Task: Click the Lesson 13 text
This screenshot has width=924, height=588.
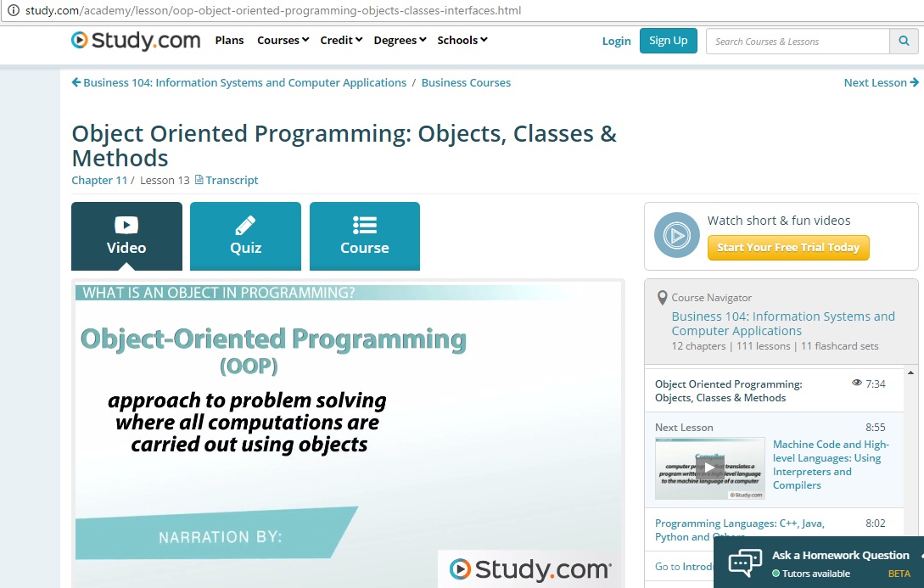Action: [x=165, y=180]
